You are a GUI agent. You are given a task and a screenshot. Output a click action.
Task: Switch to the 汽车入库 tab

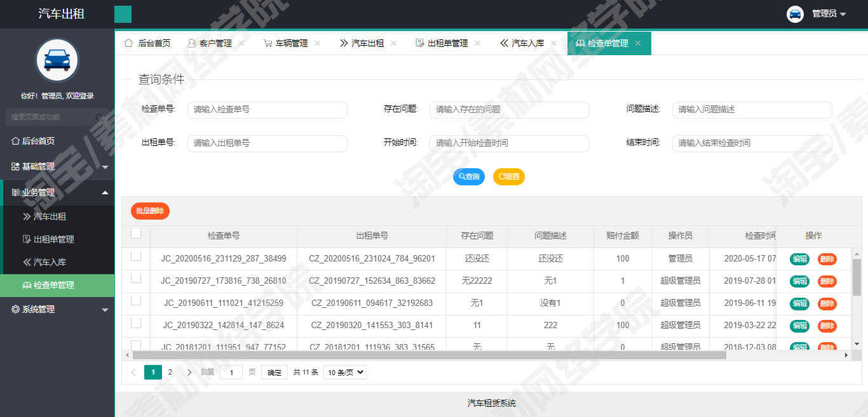point(522,43)
